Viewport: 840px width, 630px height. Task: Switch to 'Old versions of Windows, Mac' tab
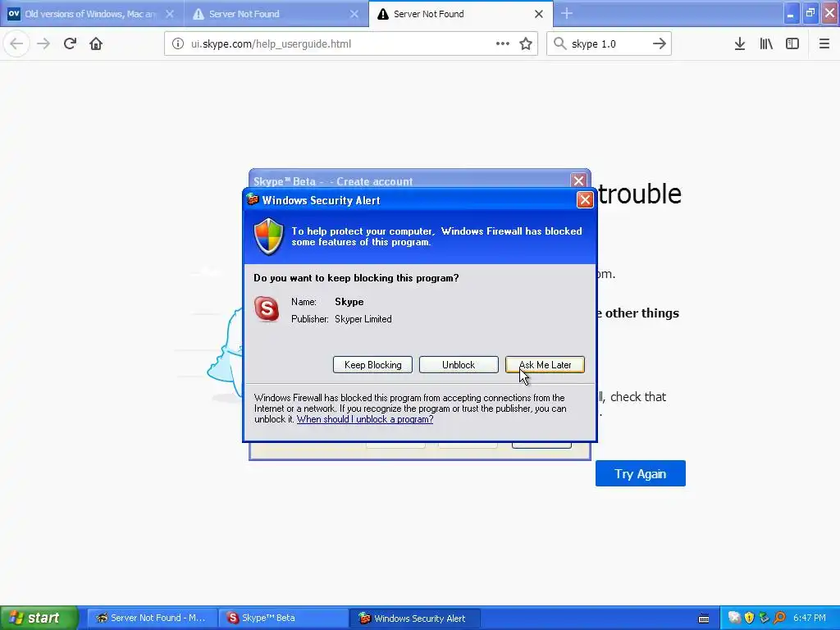click(90, 14)
